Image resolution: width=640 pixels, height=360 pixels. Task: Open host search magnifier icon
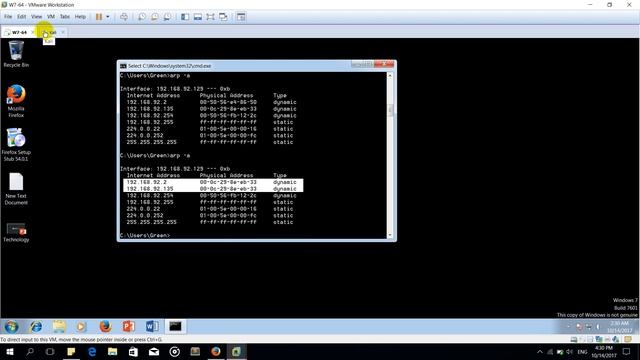[x=30, y=351]
